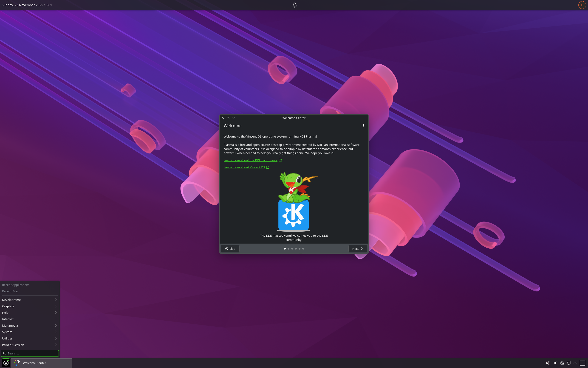The height and width of the screenshot is (368, 588).
Task: Click the date and time in top panel
Action: 27,5
